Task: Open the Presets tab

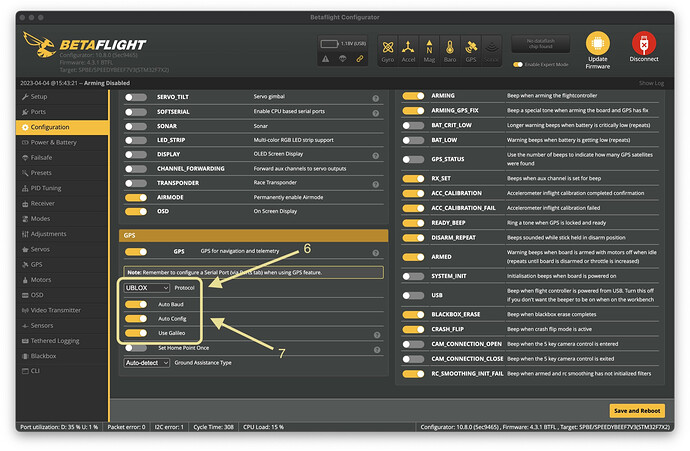Action: [x=62, y=173]
